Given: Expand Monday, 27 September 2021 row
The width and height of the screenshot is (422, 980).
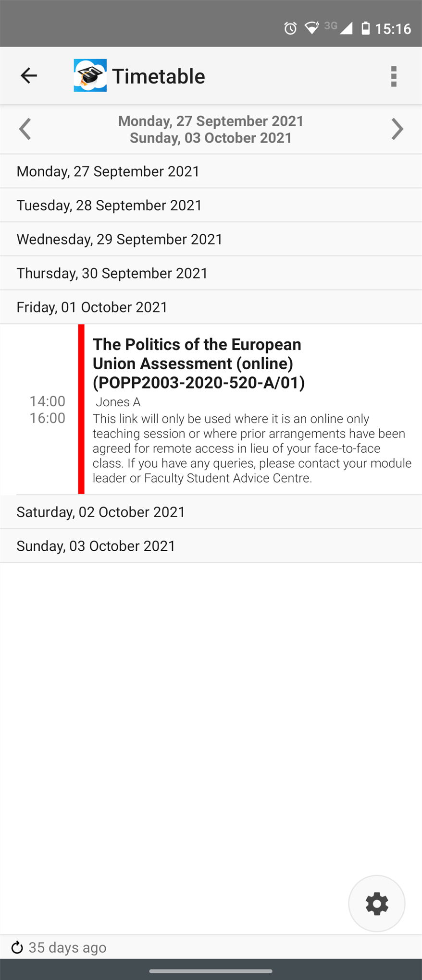Looking at the screenshot, I should 211,171.
